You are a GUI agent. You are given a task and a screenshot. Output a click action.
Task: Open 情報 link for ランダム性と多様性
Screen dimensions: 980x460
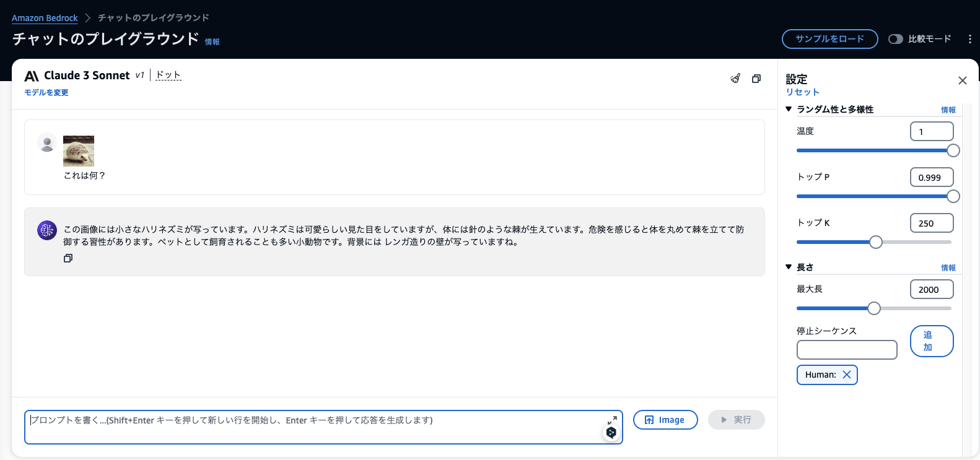click(x=948, y=110)
